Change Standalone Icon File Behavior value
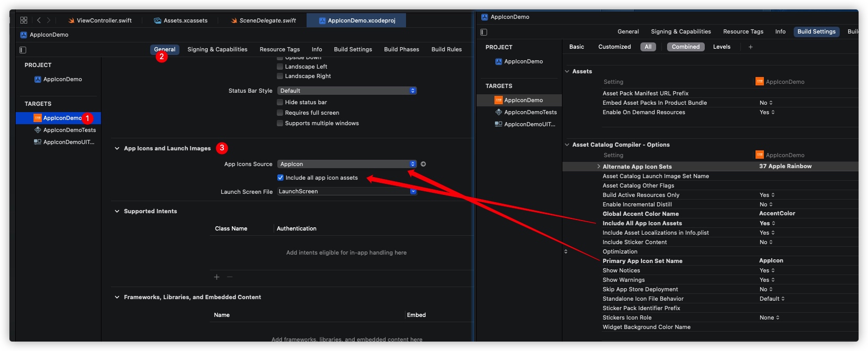 pyautogui.click(x=772, y=299)
